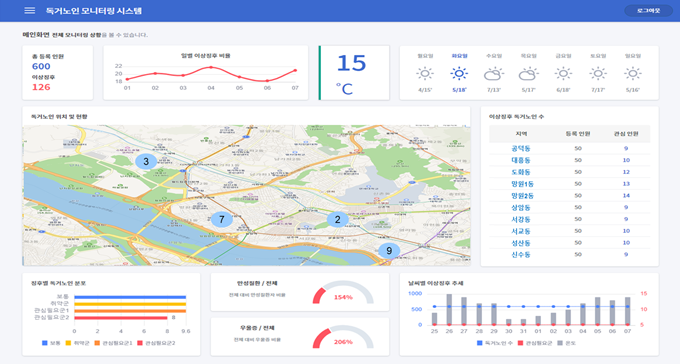Click the 등록 인원 column header
Screen dimensions: 680x364
coord(578,134)
